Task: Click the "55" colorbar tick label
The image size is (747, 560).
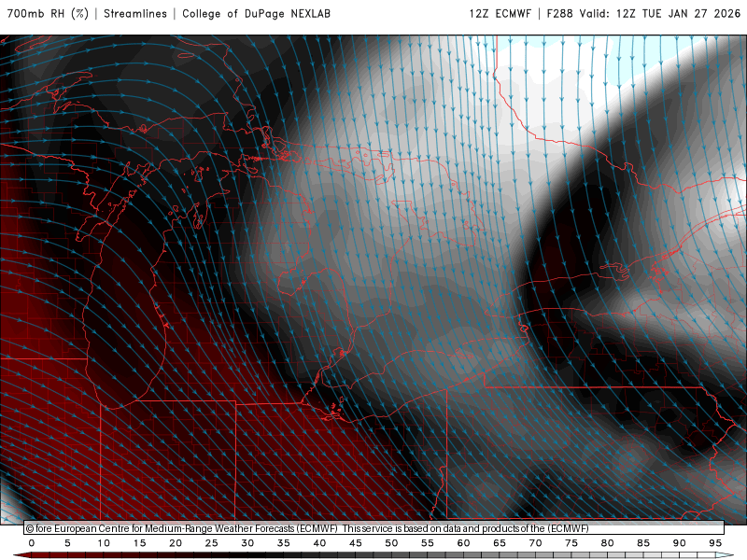Action: [428, 543]
